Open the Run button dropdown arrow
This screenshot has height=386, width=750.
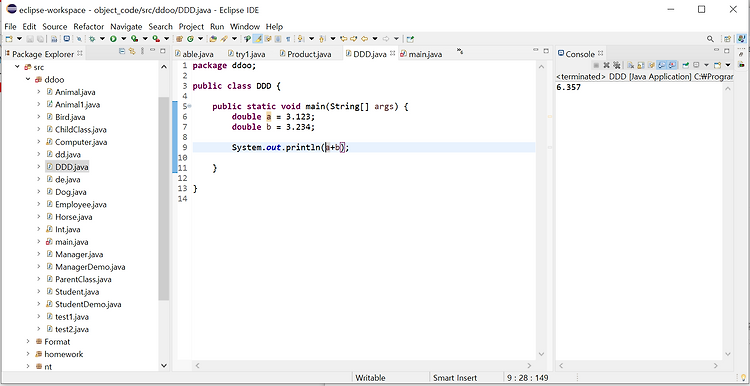click(123, 39)
